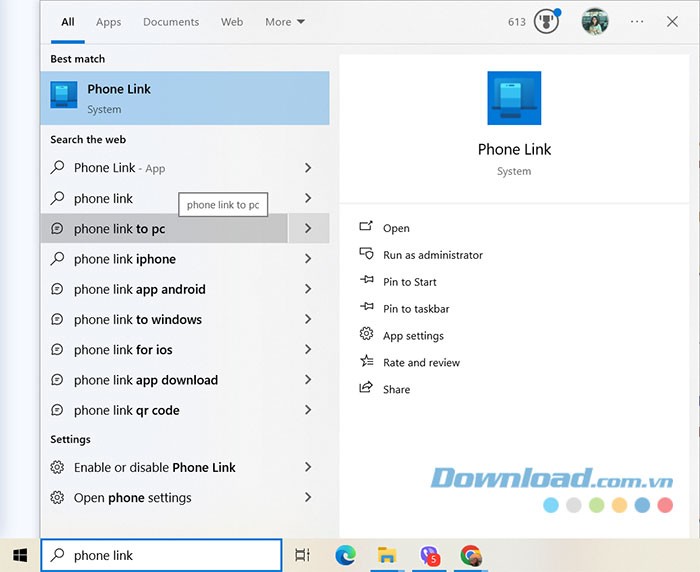
Task: Switch to the Apps tab
Action: coord(108,22)
